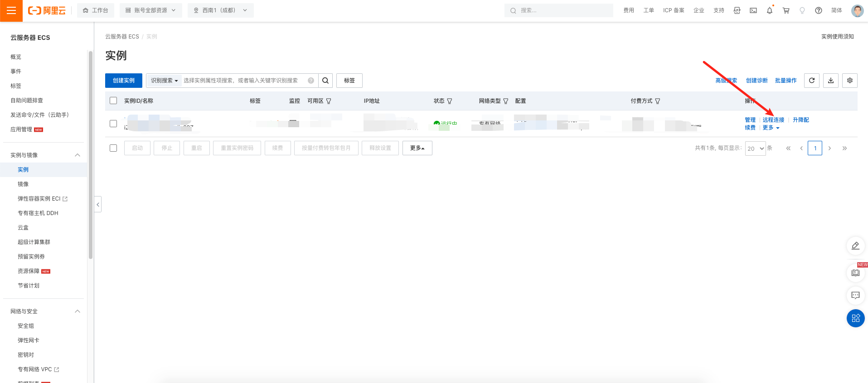Launch the Cloud Shell terminal icon
This screenshot has width=868, height=383.
[x=753, y=10]
